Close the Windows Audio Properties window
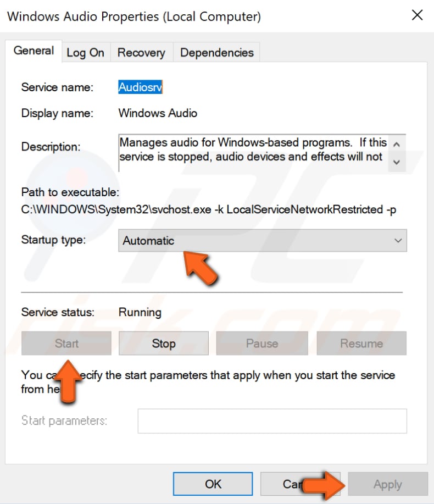Screen dimensions: 434x504 (417, 15)
